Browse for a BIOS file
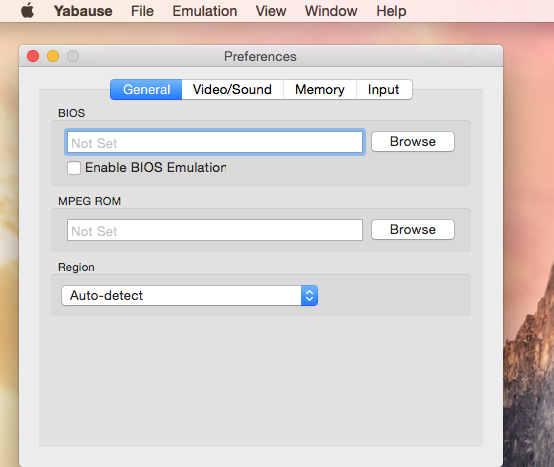The width and height of the screenshot is (554, 467). tap(413, 142)
